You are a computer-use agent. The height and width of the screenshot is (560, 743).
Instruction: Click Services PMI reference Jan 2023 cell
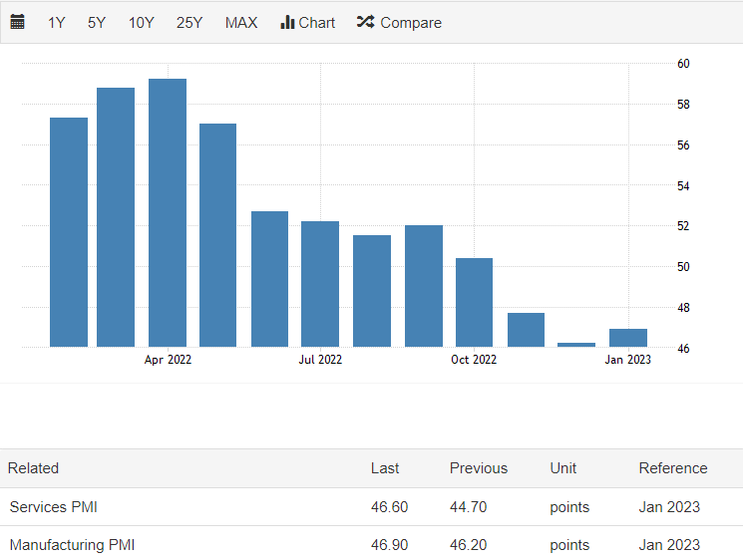[x=669, y=507]
